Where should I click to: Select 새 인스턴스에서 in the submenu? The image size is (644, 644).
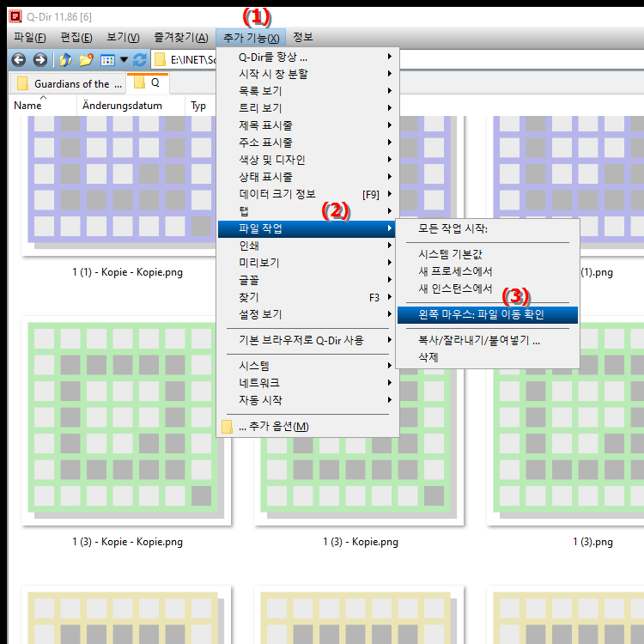click(488, 289)
